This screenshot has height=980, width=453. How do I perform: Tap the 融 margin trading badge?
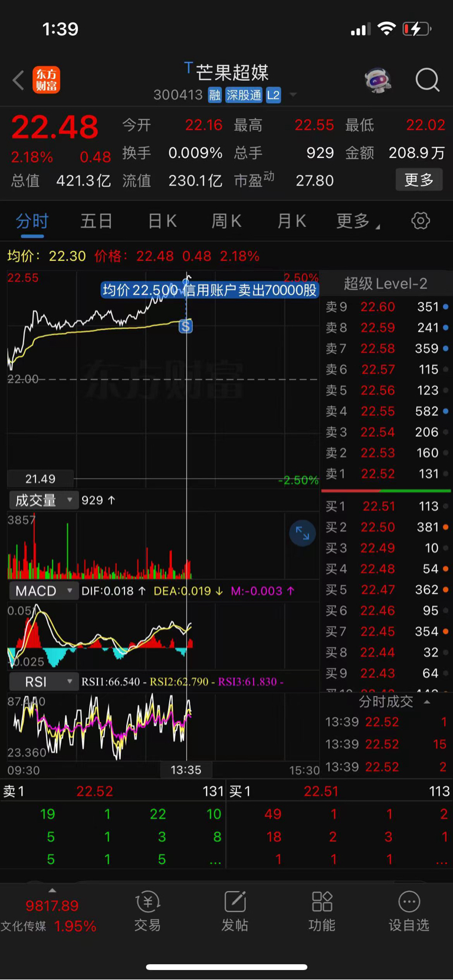(x=215, y=95)
